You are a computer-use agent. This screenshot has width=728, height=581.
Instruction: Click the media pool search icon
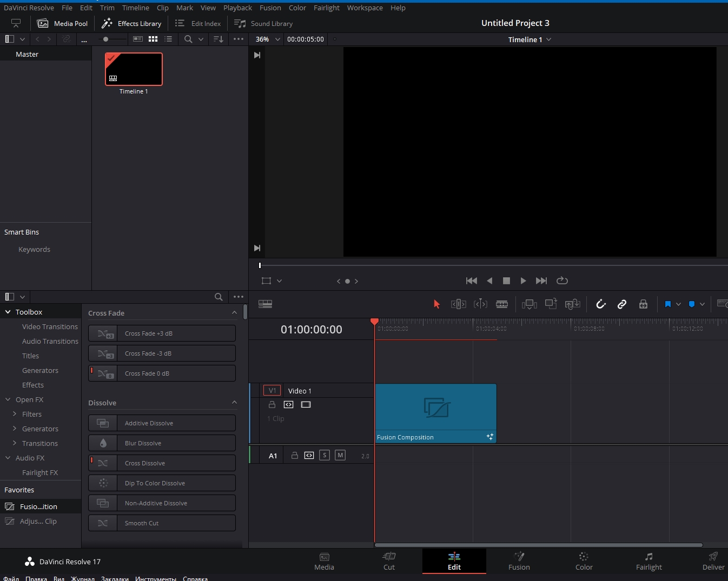[x=188, y=39]
